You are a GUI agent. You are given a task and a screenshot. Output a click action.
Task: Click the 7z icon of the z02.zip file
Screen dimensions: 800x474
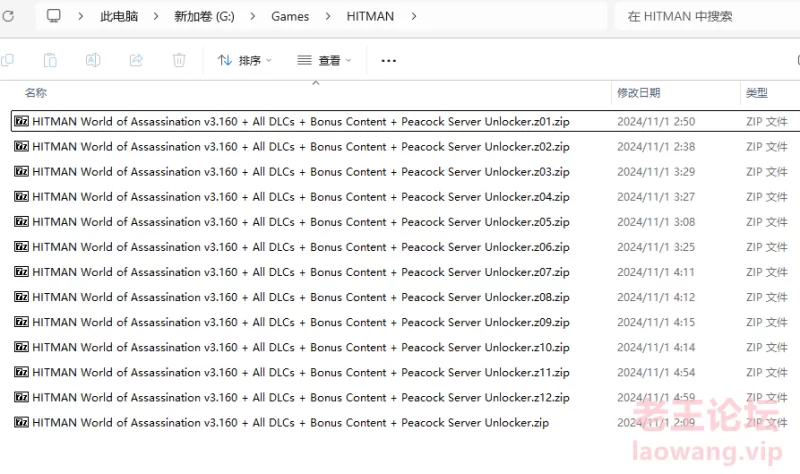21,146
